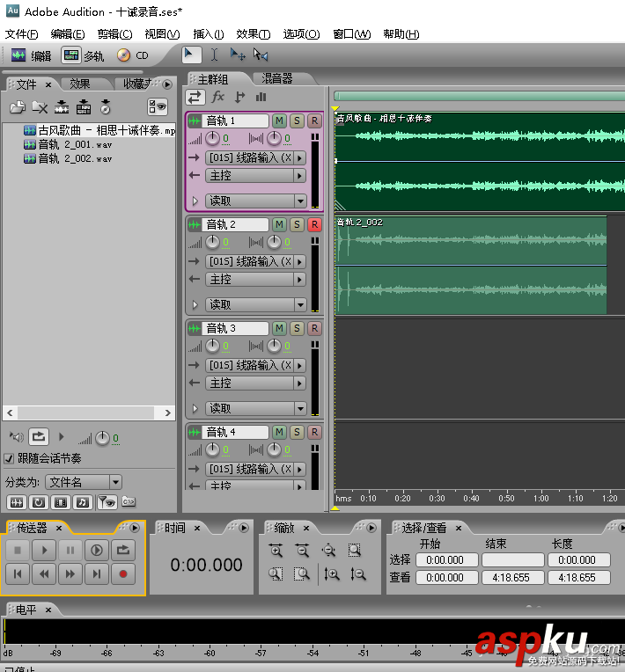
Task: Click the show file options eye icon
Action: (x=157, y=107)
